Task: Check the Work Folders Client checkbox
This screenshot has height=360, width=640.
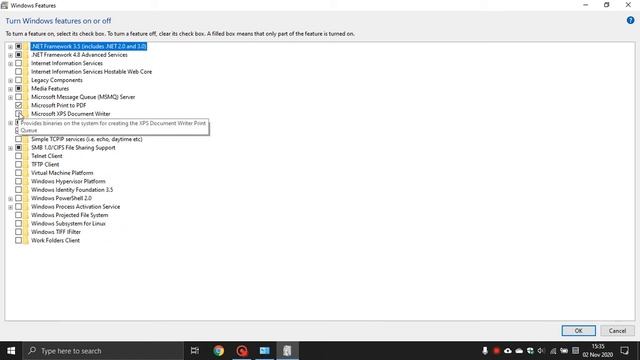Action: coord(18,240)
